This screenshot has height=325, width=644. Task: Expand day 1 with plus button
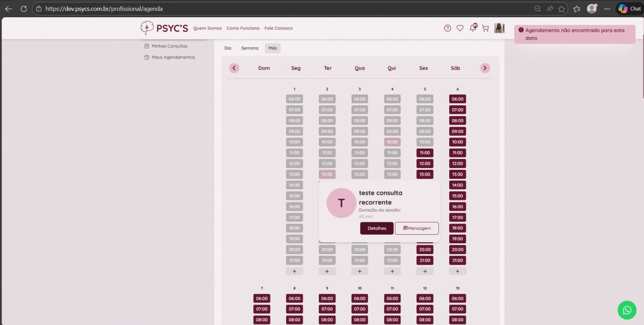point(295,271)
